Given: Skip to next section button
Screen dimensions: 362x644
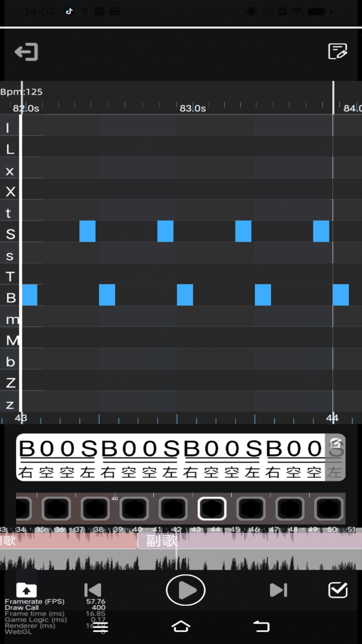Looking at the screenshot, I should coord(278,590).
